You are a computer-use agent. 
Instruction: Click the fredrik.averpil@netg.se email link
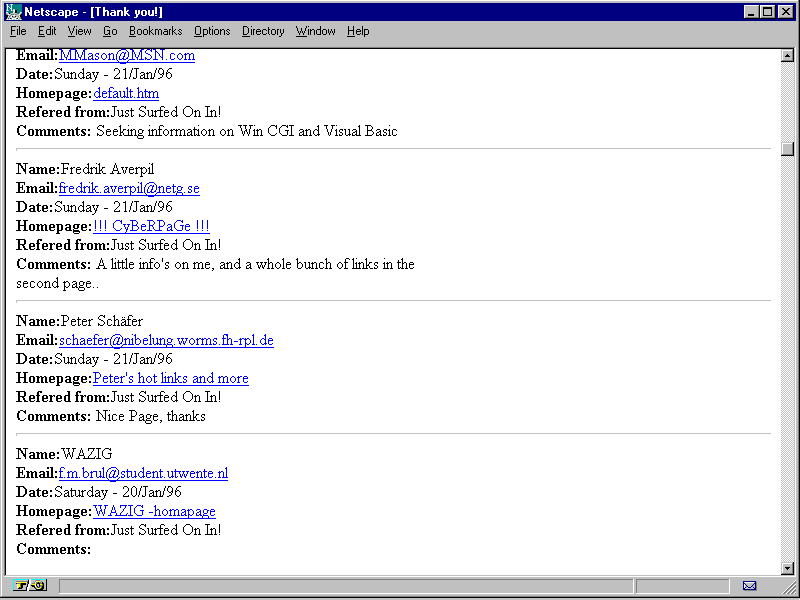point(129,188)
